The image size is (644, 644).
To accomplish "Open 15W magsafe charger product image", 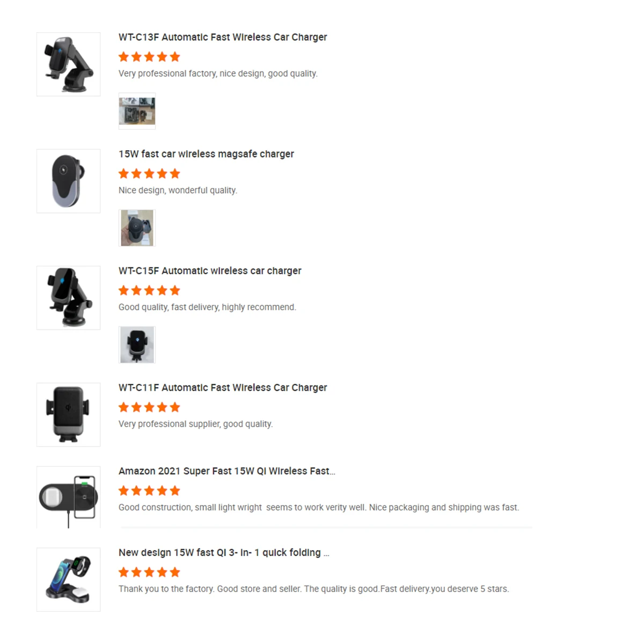I will [68, 181].
